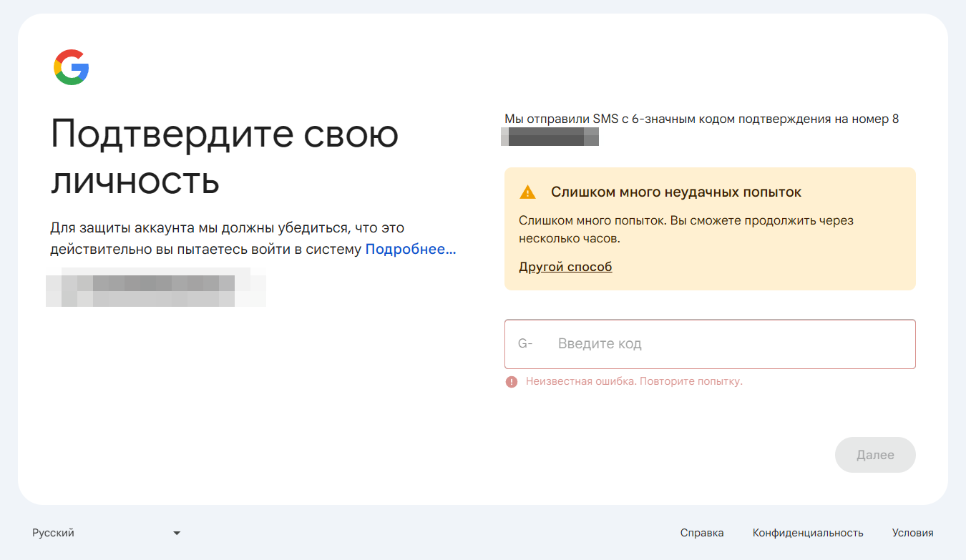Click the Для защиты аккаунта description text
The height and width of the screenshot is (560, 966).
point(253,238)
